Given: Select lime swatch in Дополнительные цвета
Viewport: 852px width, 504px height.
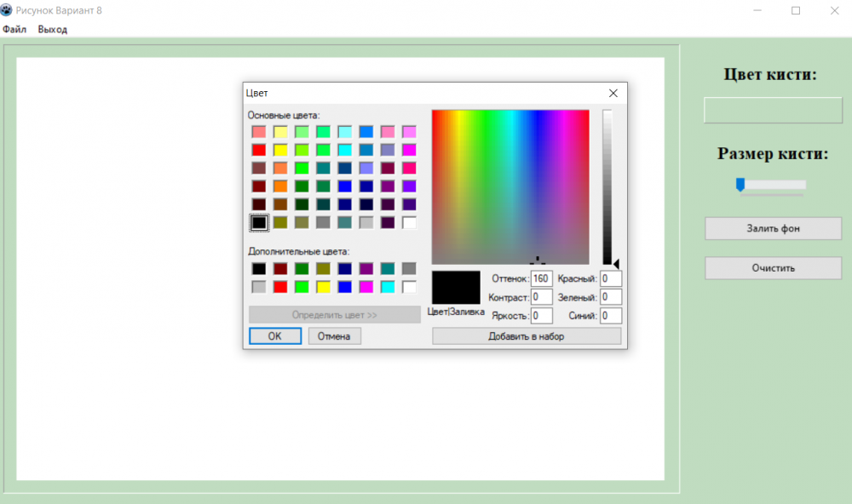Looking at the screenshot, I should pos(302,287).
